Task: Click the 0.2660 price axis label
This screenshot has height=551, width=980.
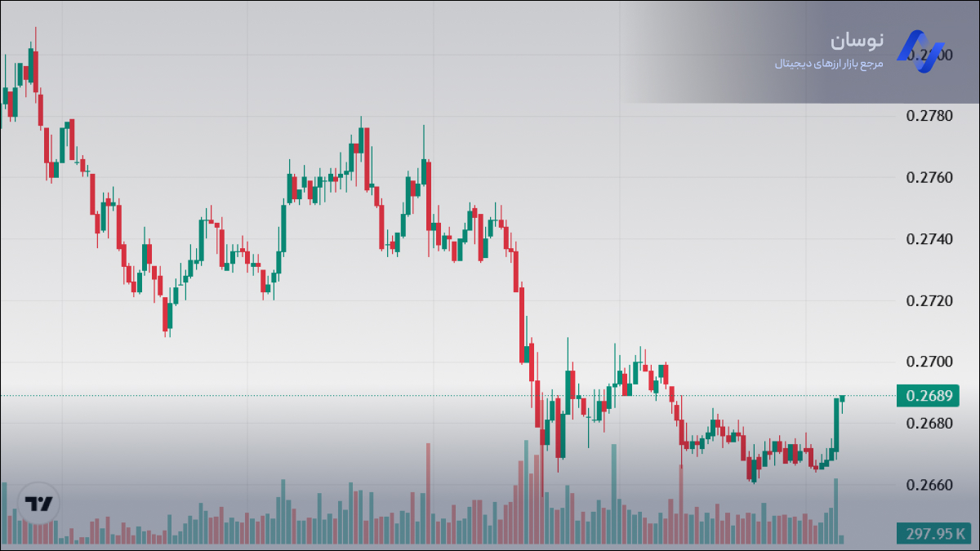Action: point(929,485)
